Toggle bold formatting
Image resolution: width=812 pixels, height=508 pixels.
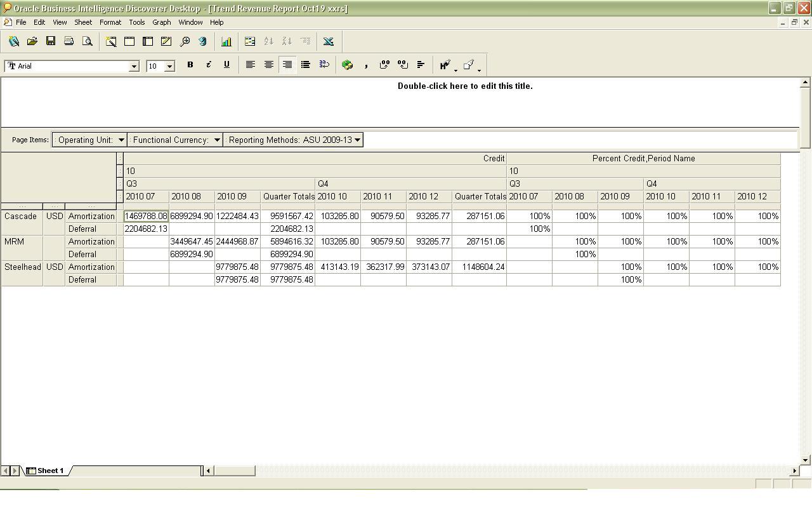click(x=190, y=65)
